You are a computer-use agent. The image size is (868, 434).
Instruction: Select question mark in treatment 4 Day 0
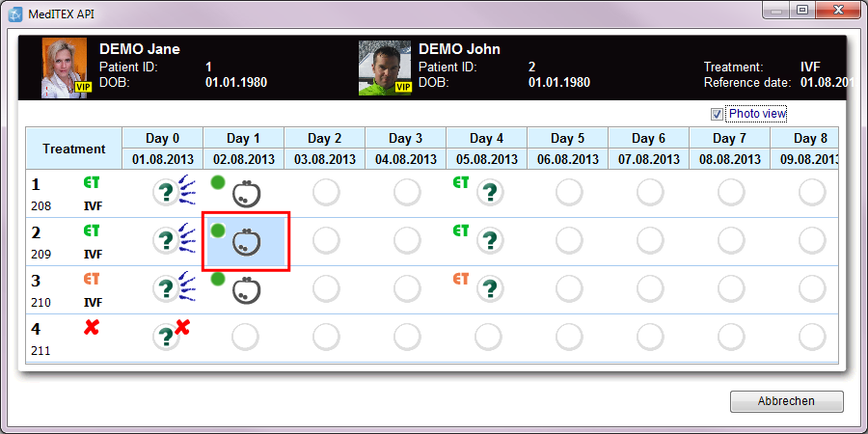[166, 338]
